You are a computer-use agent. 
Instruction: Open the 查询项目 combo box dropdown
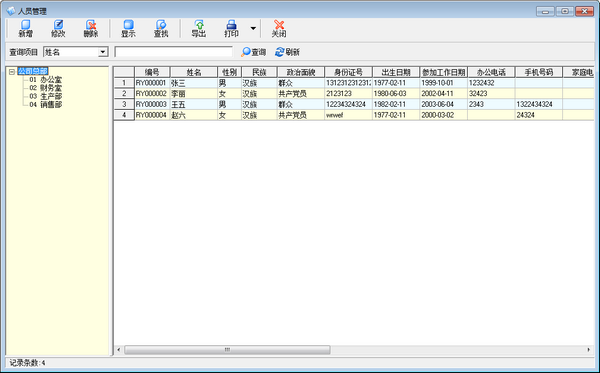[x=103, y=52]
